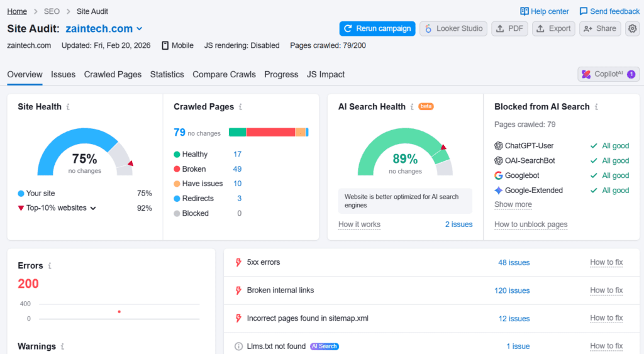Click the Warnings info icon
This screenshot has width=644, height=354.
(62, 346)
